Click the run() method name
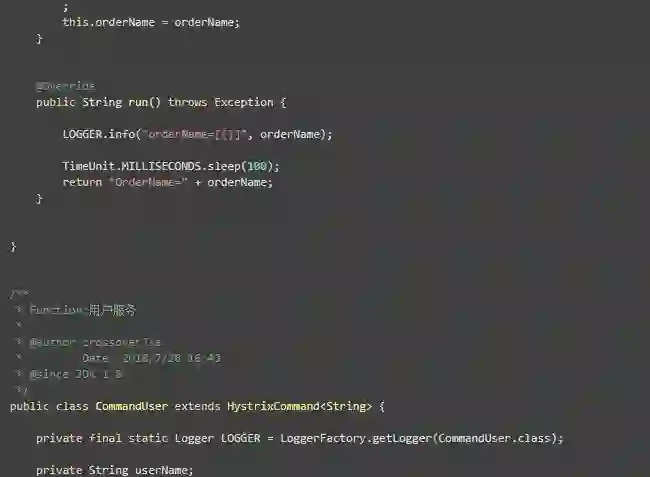Viewport: 650px width, 477px height. [144, 102]
